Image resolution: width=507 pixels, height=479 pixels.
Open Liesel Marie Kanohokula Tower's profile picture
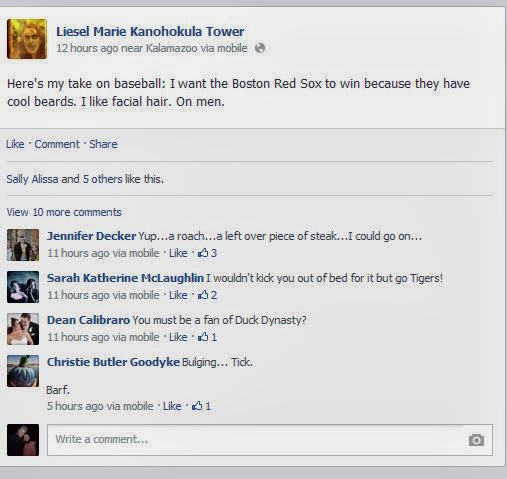click(x=27, y=39)
